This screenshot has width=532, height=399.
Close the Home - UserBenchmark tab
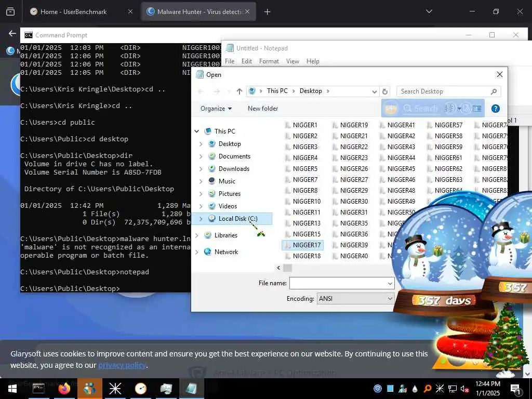pos(130,11)
